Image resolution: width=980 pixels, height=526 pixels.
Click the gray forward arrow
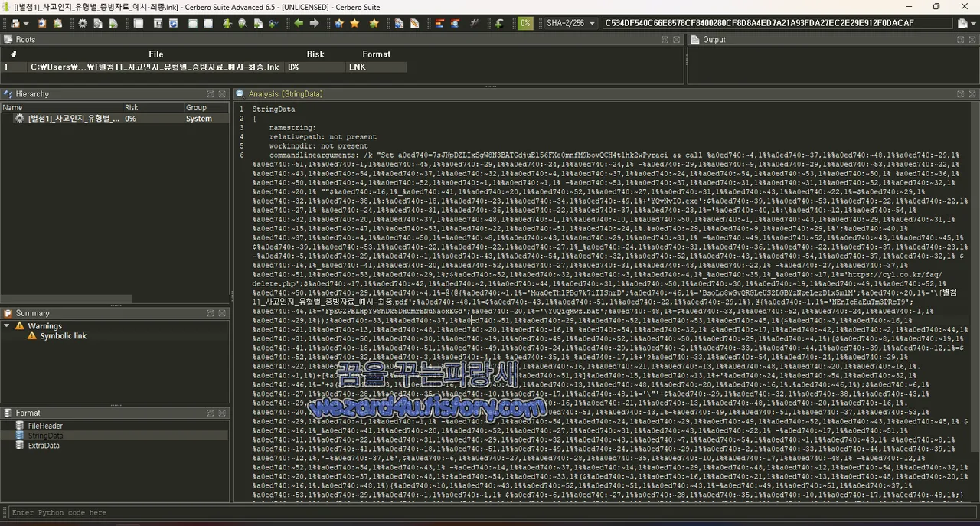[x=314, y=24]
